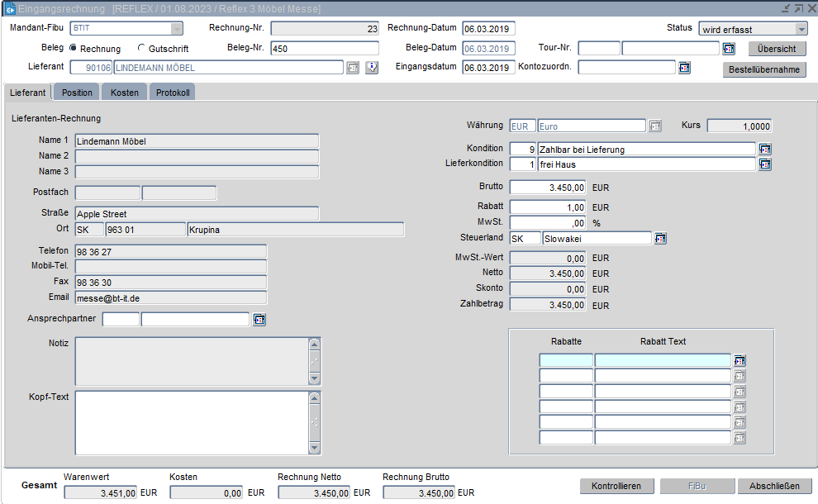Switch to the Position tab

pos(77,93)
